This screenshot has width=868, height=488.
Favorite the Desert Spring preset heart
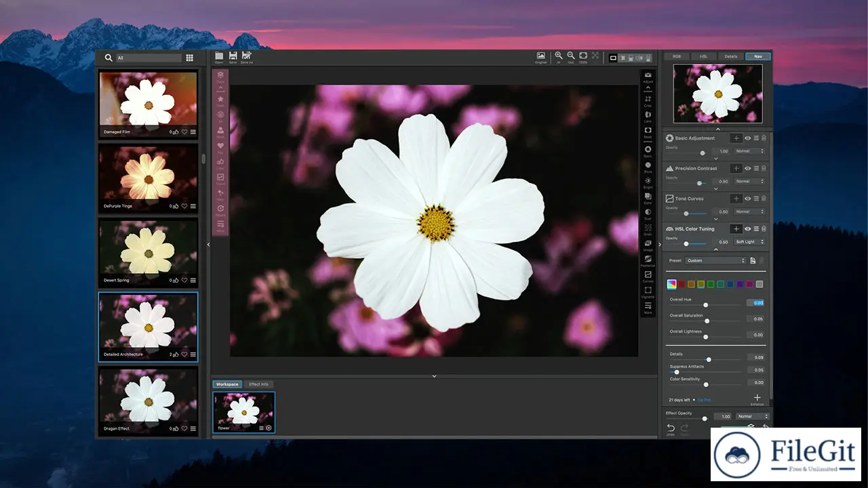[184, 281]
